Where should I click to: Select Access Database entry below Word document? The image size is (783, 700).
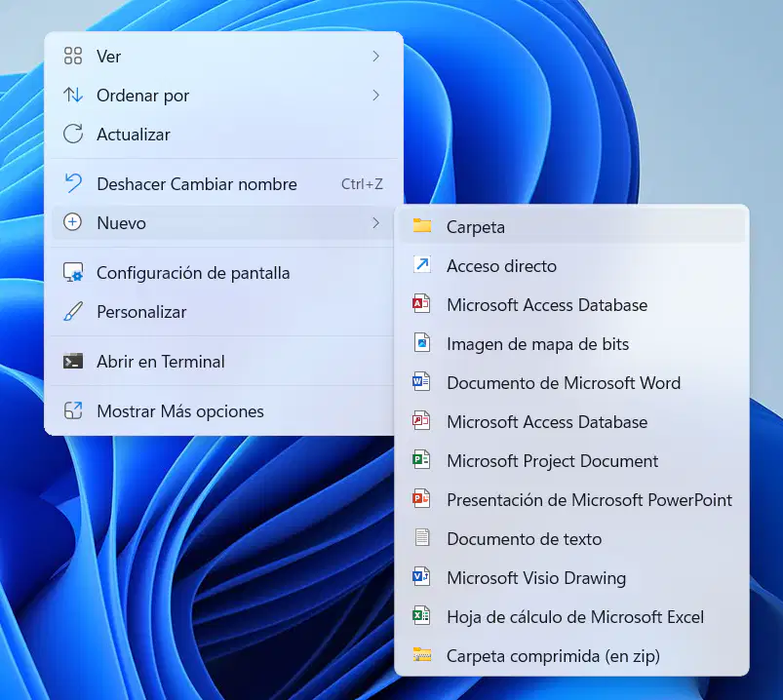click(573, 421)
